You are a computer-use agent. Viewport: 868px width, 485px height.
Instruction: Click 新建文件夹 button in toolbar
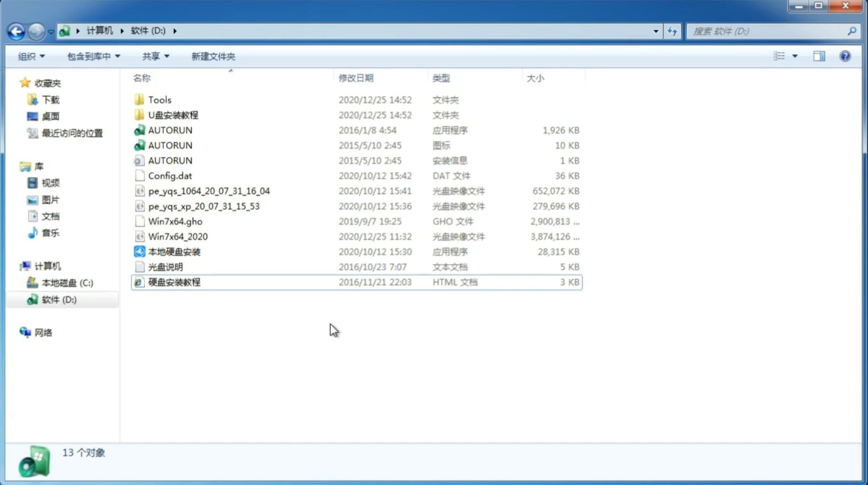pyautogui.click(x=214, y=56)
